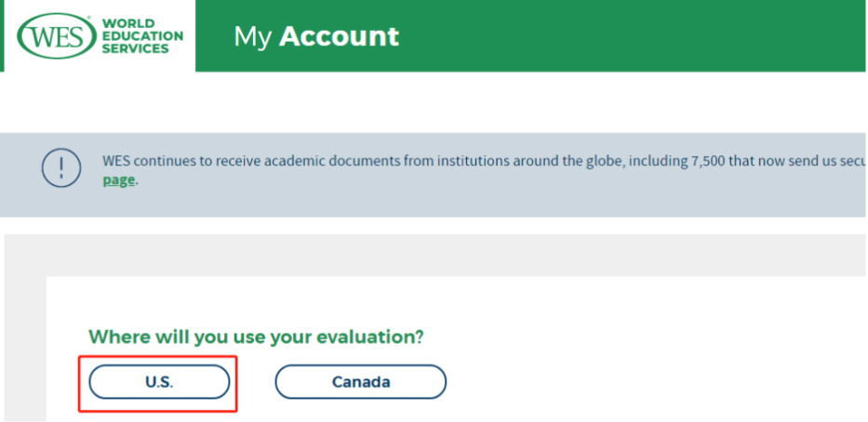Click the World Education Services logo text
Viewport: 868px width, 422px height.
tap(142, 35)
